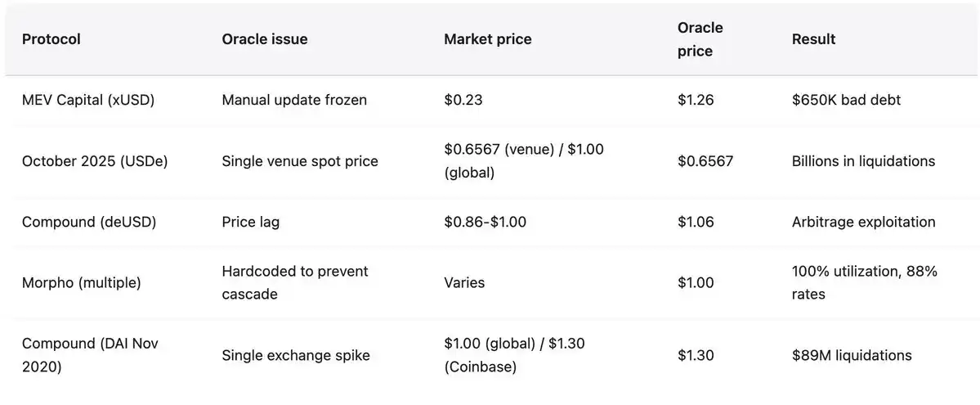Select the Manual update frozen cell

[294, 100]
